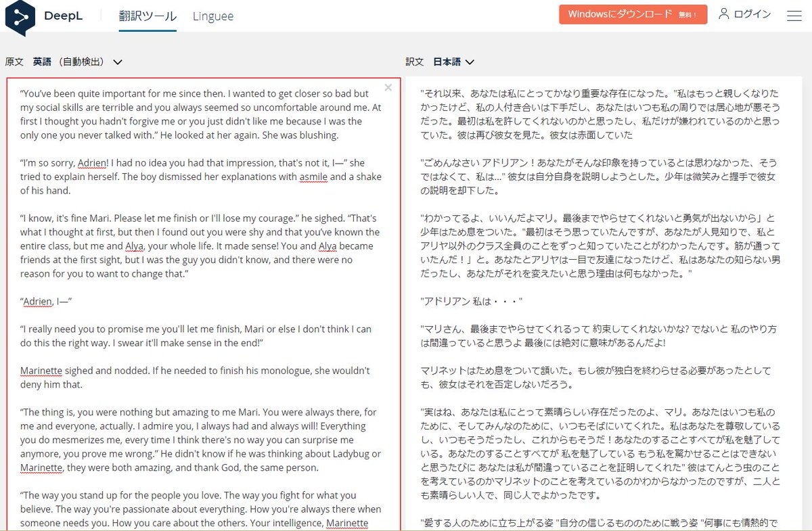Click source paragraph starting "Adrien, I—"
The image size is (812, 531).
coord(46,302)
